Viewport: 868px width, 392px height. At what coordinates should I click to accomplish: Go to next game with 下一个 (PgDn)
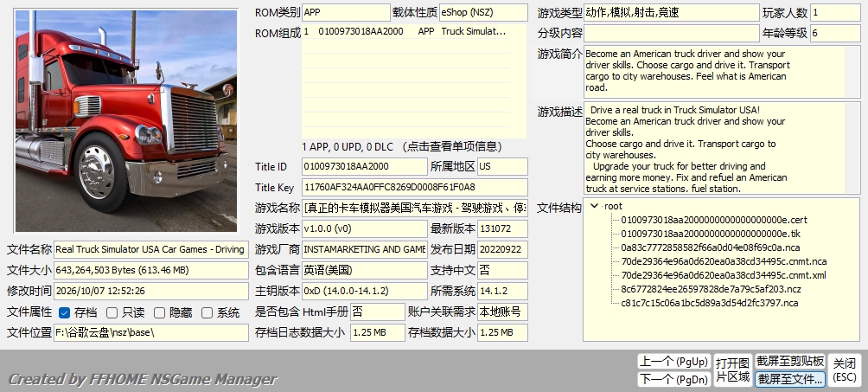pyautogui.click(x=673, y=379)
